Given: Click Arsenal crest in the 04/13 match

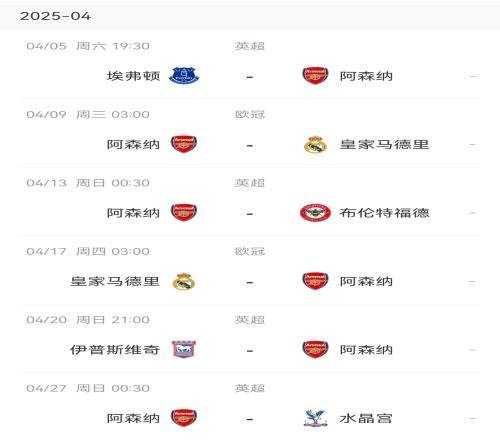Looking at the screenshot, I should tap(184, 213).
